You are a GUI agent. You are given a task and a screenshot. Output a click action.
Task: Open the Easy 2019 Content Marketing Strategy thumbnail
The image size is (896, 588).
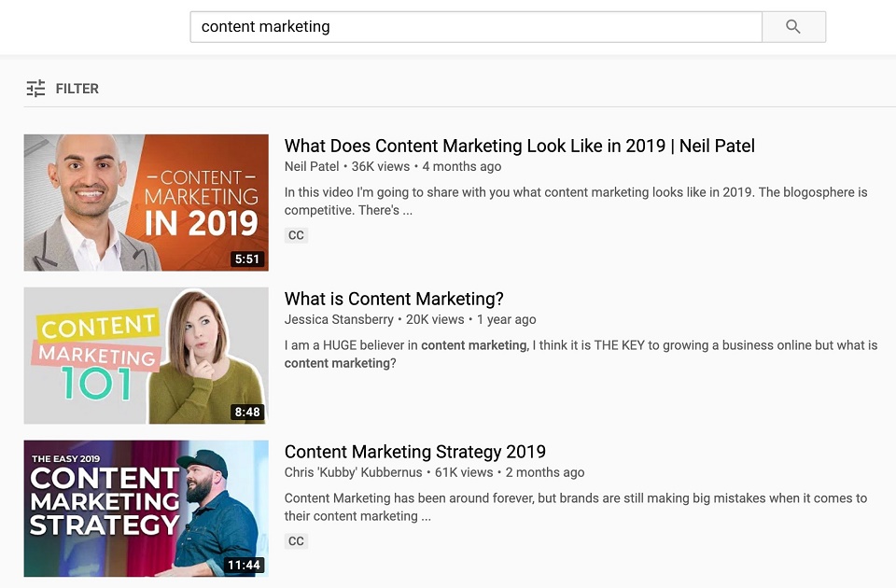(x=147, y=509)
